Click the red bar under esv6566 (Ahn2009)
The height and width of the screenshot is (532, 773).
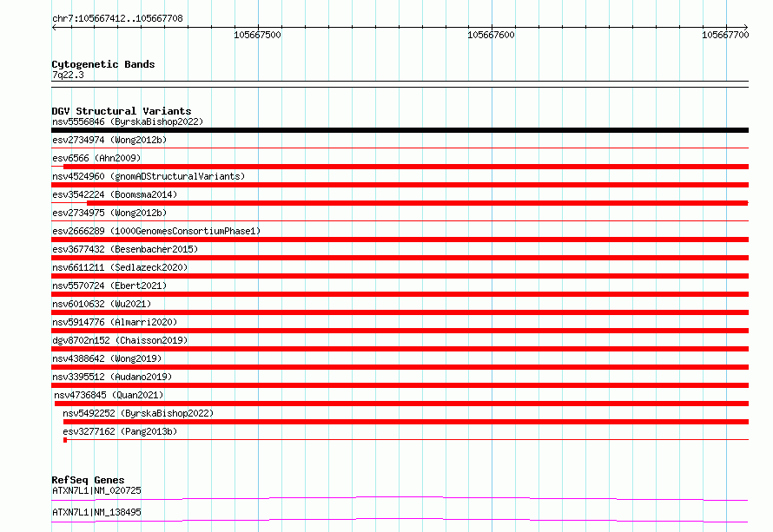[406, 167]
